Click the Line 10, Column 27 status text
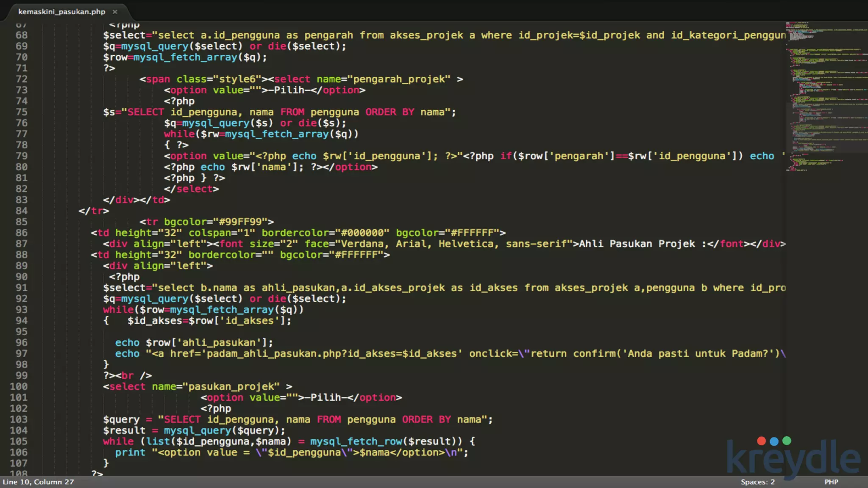This screenshot has width=868, height=488. click(38, 482)
